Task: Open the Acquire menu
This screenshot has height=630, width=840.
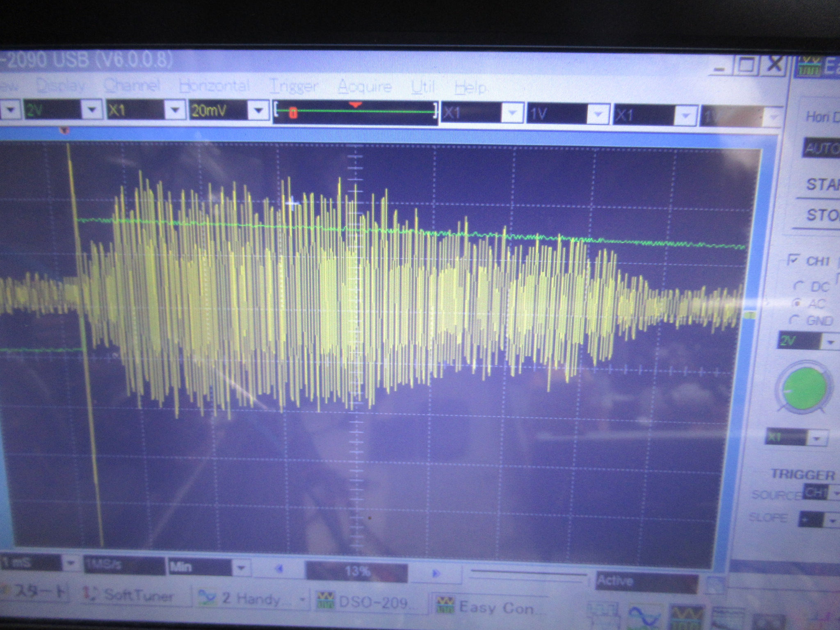Action: pos(364,87)
